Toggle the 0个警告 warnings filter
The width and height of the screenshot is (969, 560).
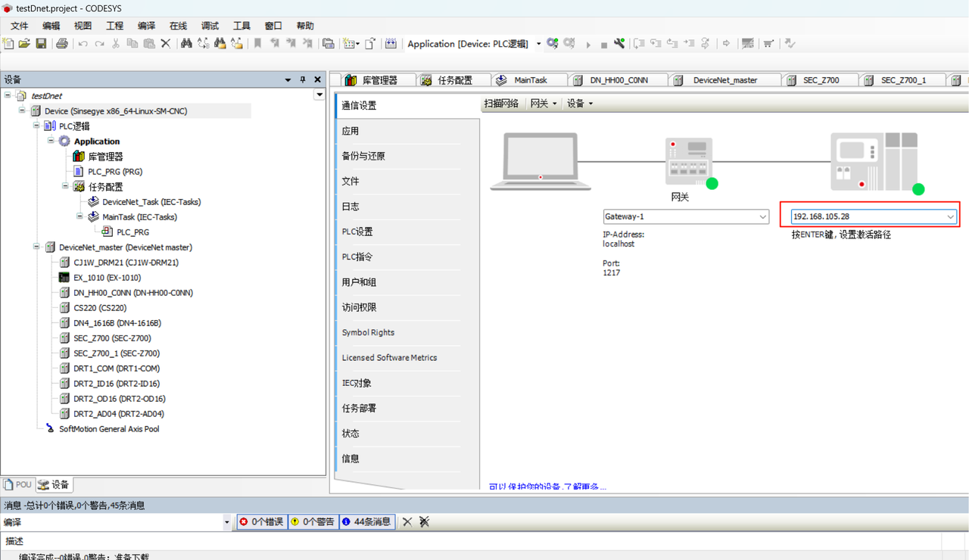click(x=313, y=521)
